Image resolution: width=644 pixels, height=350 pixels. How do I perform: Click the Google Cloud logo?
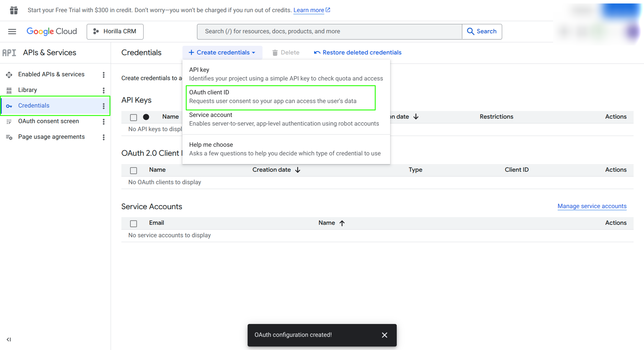point(52,31)
